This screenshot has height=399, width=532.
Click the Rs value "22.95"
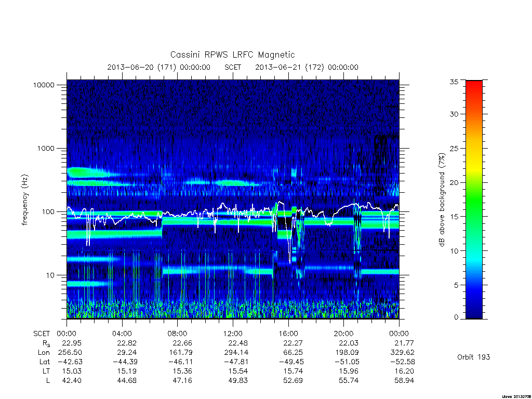pos(71,343)
